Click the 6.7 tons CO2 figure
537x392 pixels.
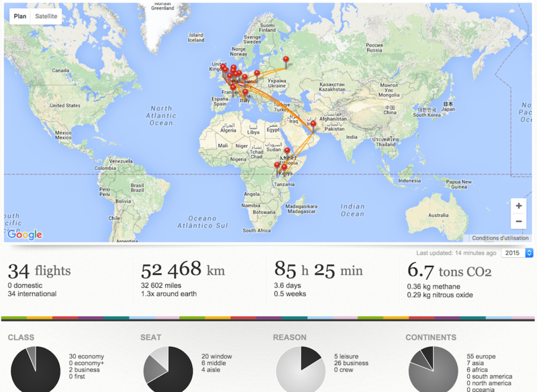449,271
